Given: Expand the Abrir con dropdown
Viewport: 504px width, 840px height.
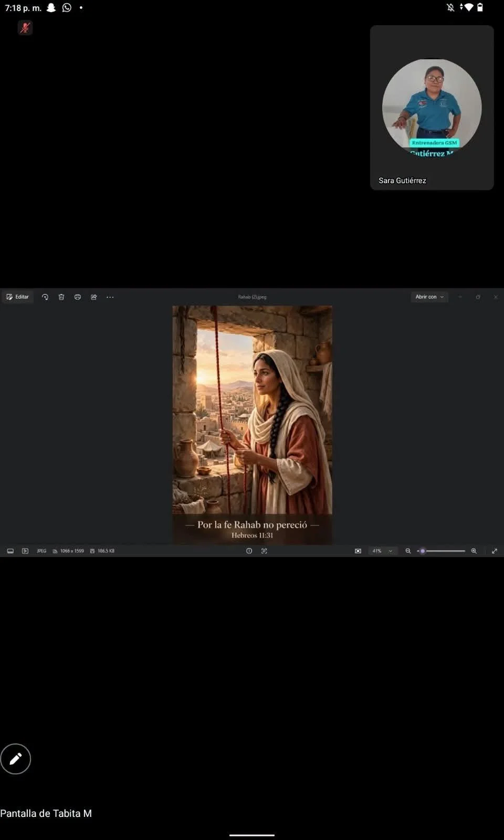Looking at the screenshot, I should coord(429,297).
